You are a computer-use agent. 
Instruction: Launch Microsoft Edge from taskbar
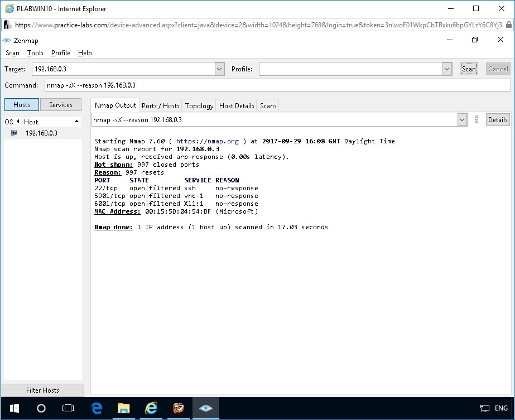click(x=97, y=408)
